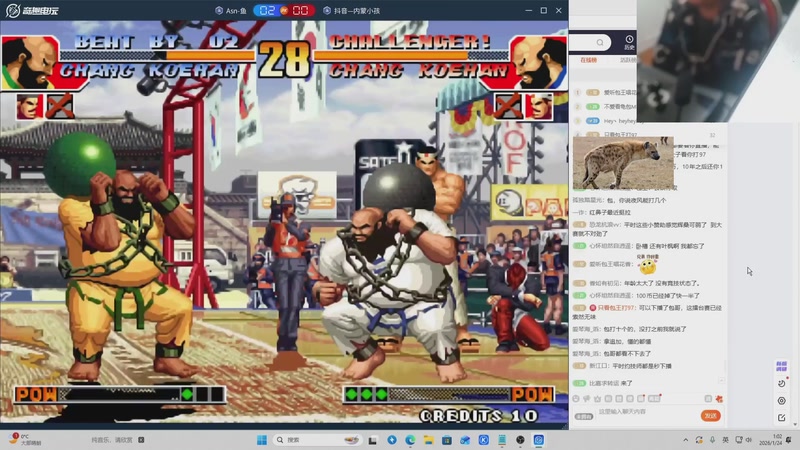This screenshot has height=450, width=800.
Task: Click the scroll down arrow on the right sidebar
Action: [x=796, y=423]
